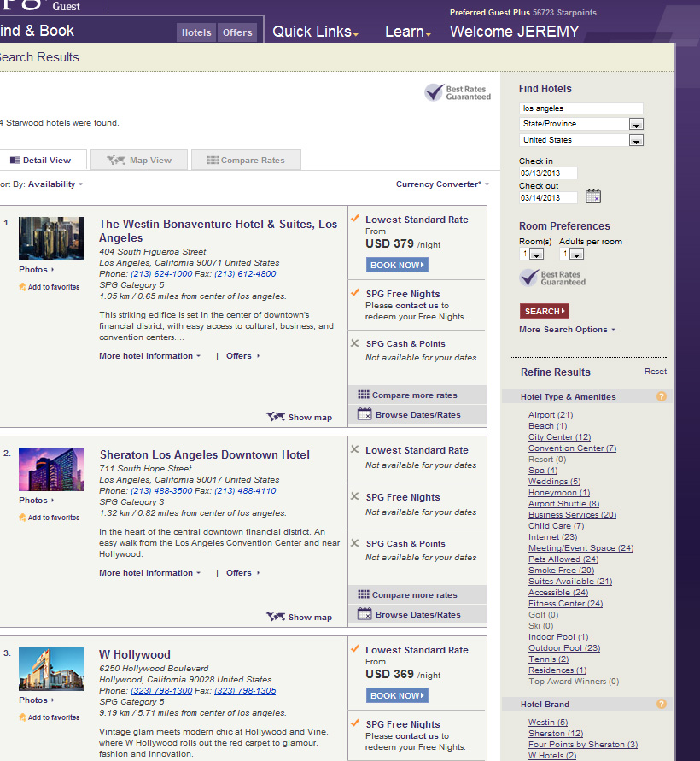The width and height of the screenshot is (700, 761).
Task: Filter results by Fitness Center (24)
Action: [566, 603]
